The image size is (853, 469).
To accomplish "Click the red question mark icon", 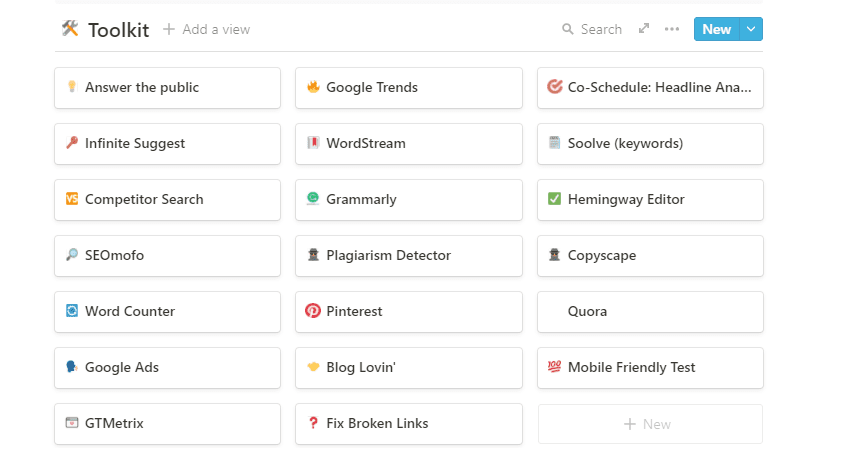I will pos(313,423).
